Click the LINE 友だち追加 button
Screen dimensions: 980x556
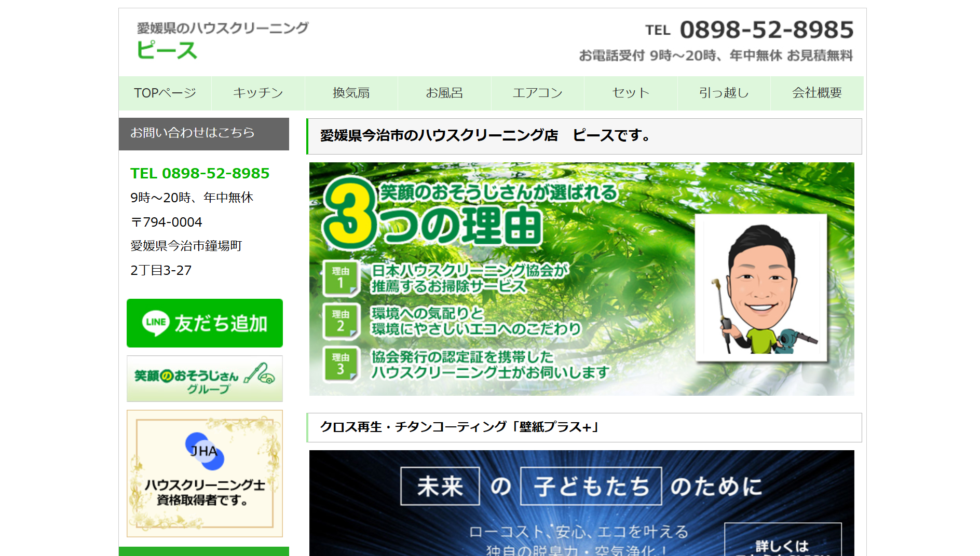(x=205, y=323)
